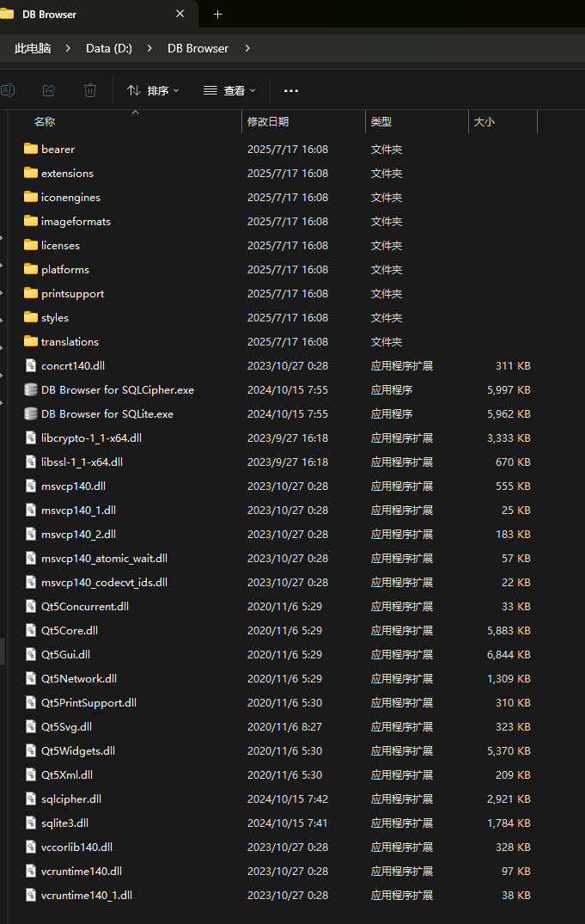Select file name vcruntime140_1.dll
The height and width of the screenshot is (924, 585).
(x=87, y=895)
